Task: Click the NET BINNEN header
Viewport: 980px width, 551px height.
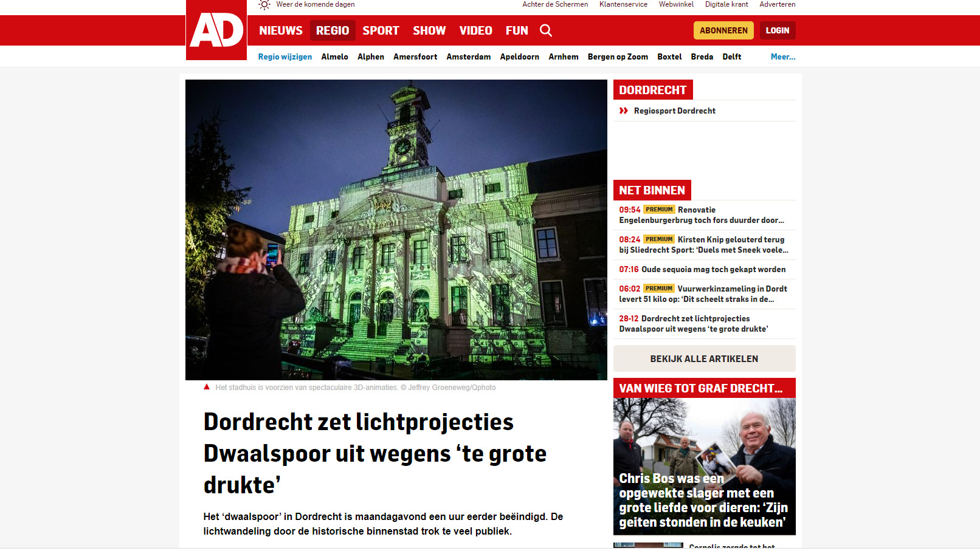Action: (652, 190)
